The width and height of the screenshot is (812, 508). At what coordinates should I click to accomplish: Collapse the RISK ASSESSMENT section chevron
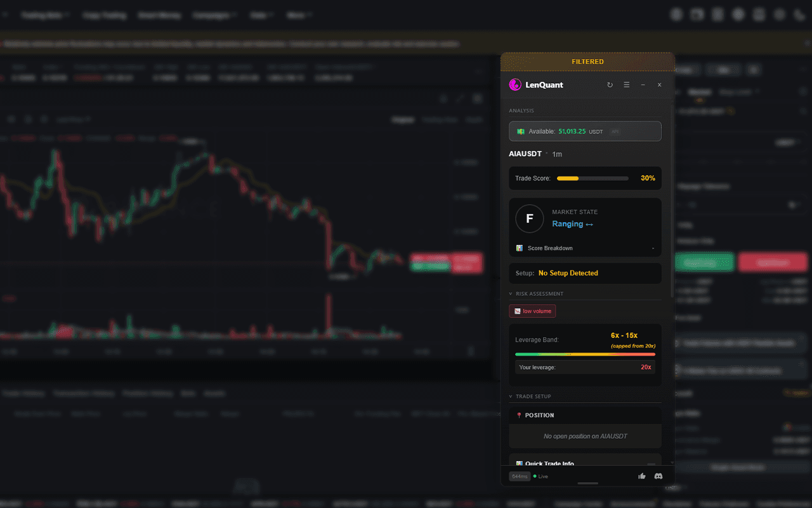click(511, 293)
